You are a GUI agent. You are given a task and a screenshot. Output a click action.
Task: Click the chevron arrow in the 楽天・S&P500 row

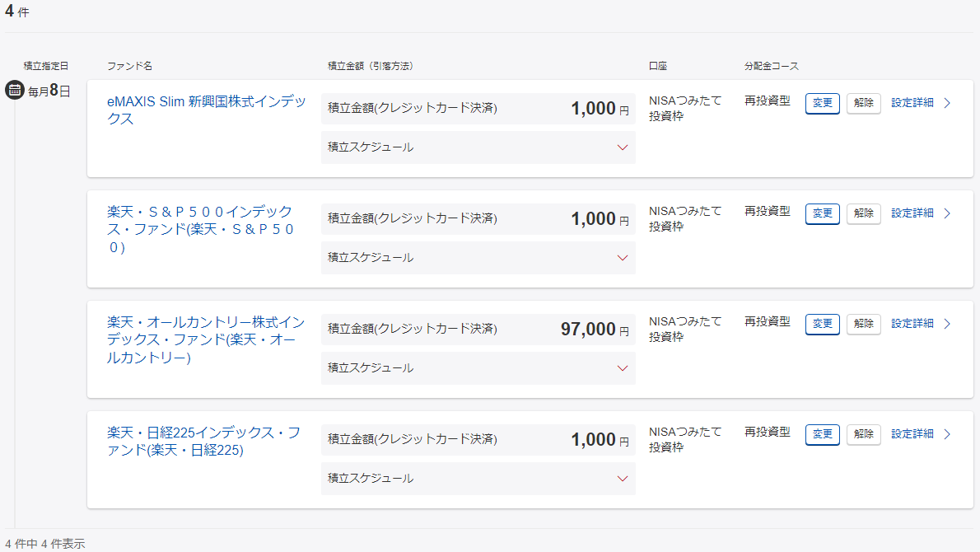tap(947, 213)
